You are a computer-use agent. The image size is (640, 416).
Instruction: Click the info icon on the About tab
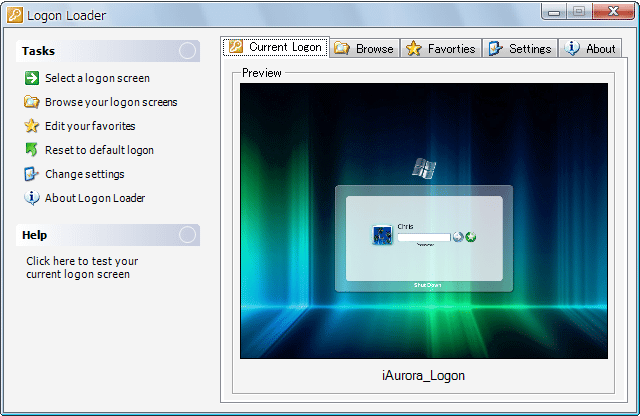tap(572, 49)
